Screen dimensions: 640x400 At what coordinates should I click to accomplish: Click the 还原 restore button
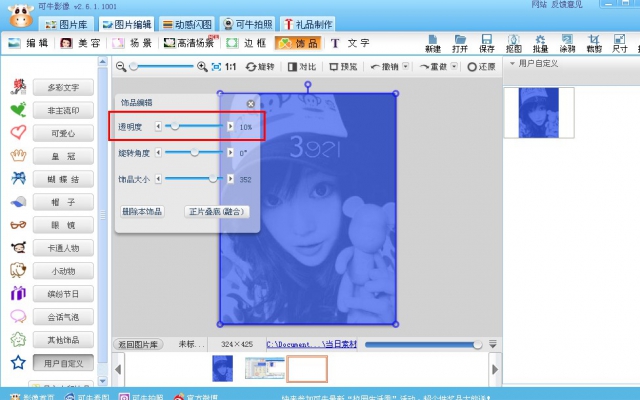click(x=482, y=67)
